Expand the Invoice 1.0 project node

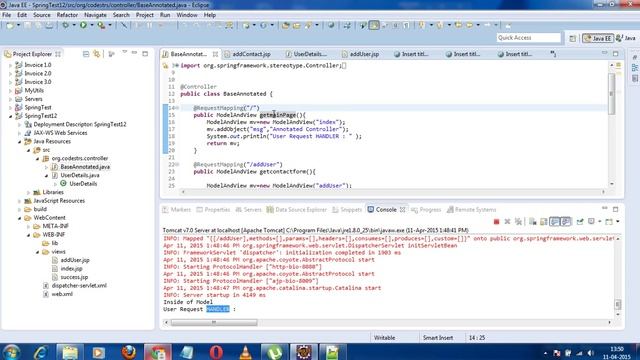pos(11,65)
